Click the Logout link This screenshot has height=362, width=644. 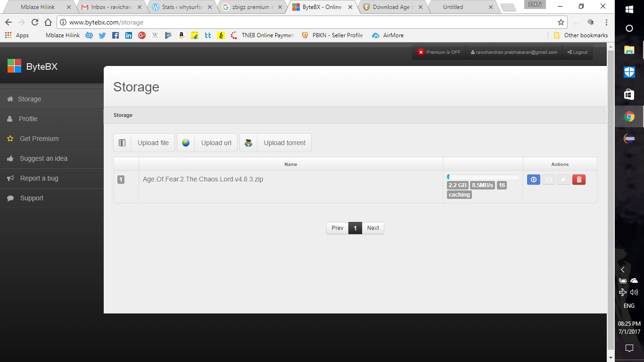(577, 52)
